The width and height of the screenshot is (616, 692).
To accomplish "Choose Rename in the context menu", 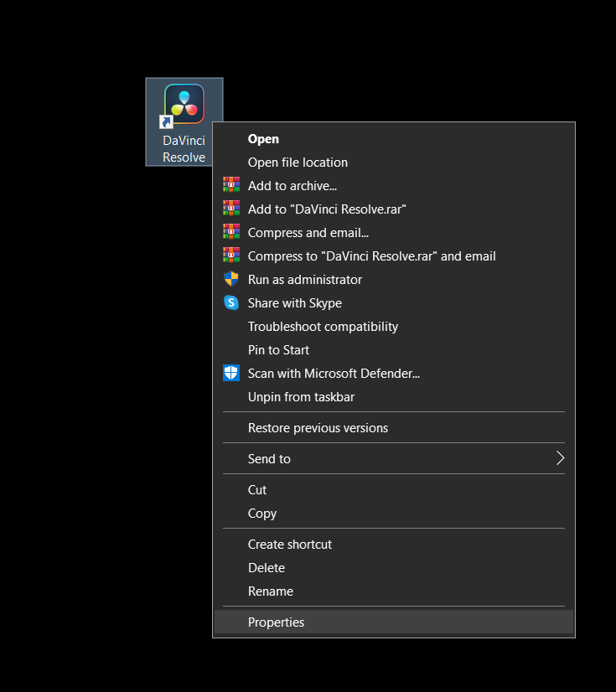I will point(394,591).
